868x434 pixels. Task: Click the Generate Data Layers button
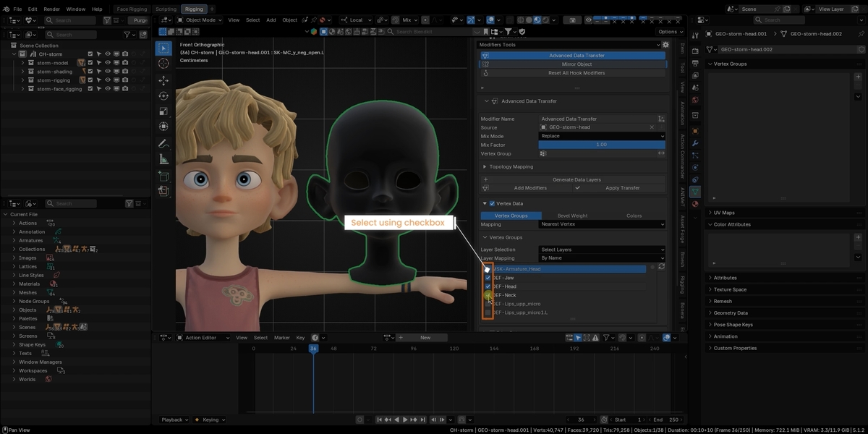(x=576, y=179)
